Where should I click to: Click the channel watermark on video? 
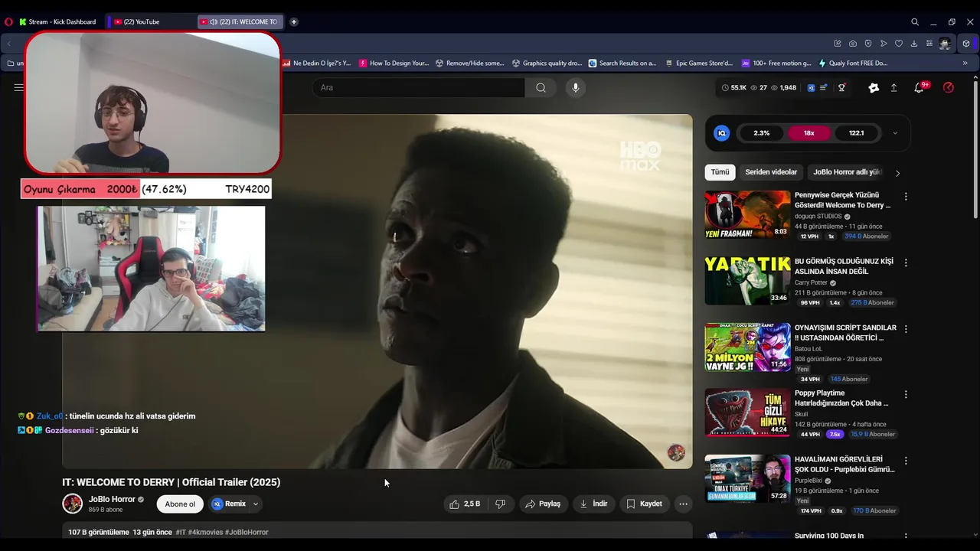pyautogui.click(x=676, y=452)
